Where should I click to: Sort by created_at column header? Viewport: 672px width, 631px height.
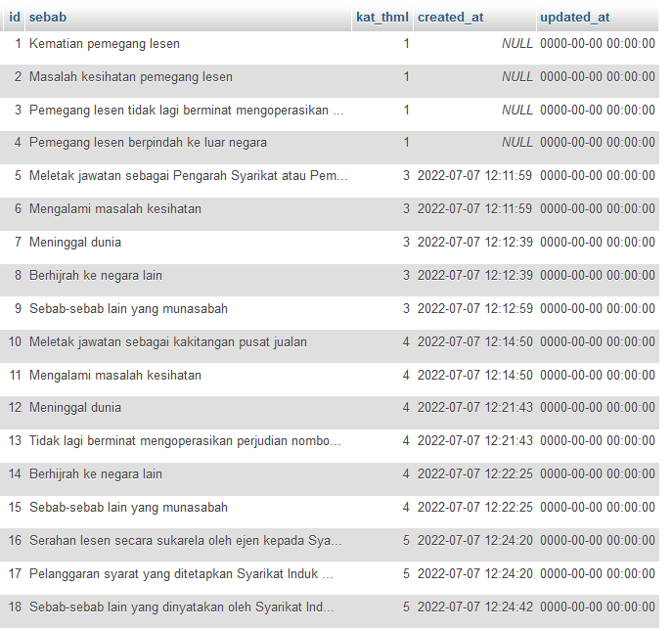pyautogui.click(x=450, y=18)
